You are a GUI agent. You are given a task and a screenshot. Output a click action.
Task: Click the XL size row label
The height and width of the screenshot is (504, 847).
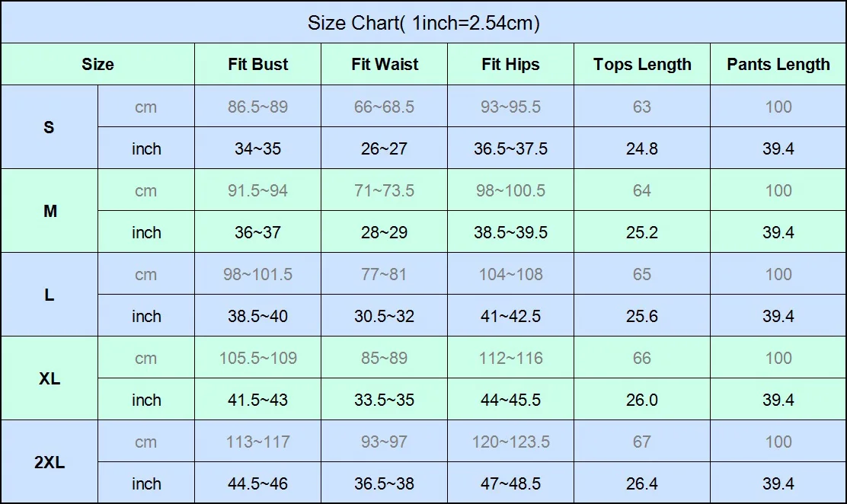coord(50,378)
